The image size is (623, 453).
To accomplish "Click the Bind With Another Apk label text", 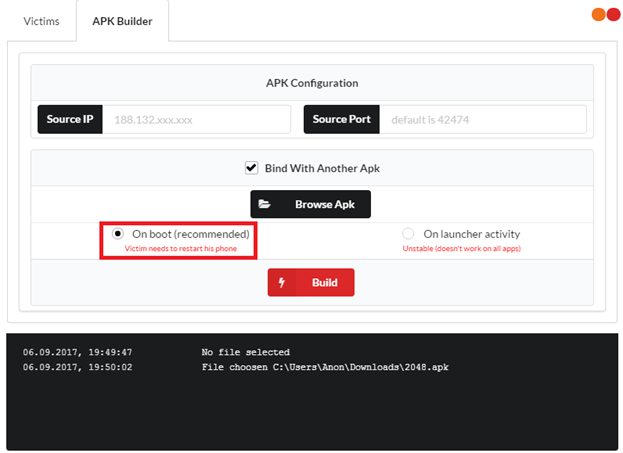I will click(x=321, y=168).
